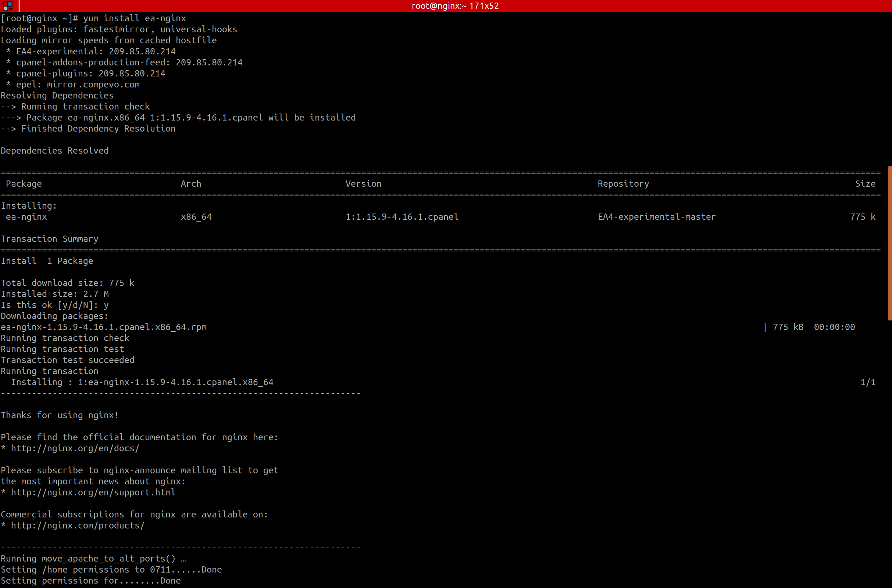
Task: Click the 'Size' column header
Action: [866, 184]
